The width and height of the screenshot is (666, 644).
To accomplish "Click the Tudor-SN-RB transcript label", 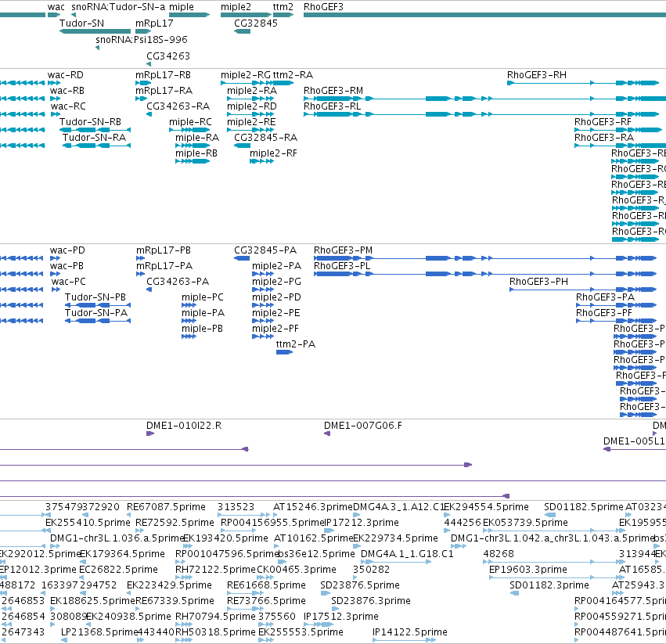I will pos(91,122).
